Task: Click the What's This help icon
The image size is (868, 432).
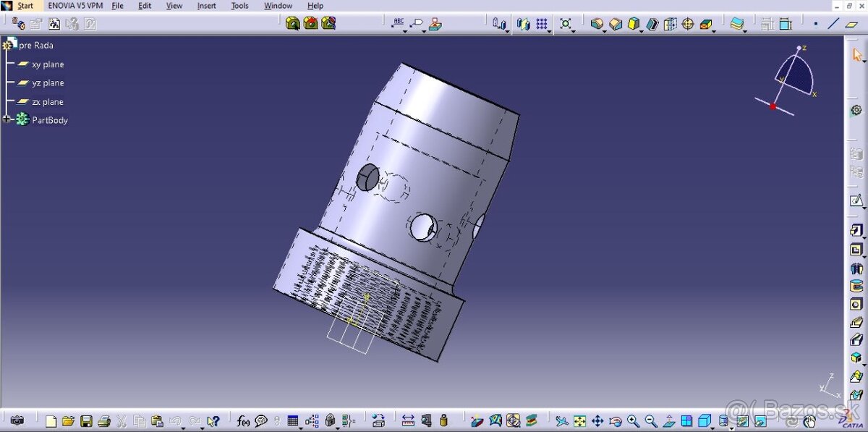Action: tap(212, 420)
